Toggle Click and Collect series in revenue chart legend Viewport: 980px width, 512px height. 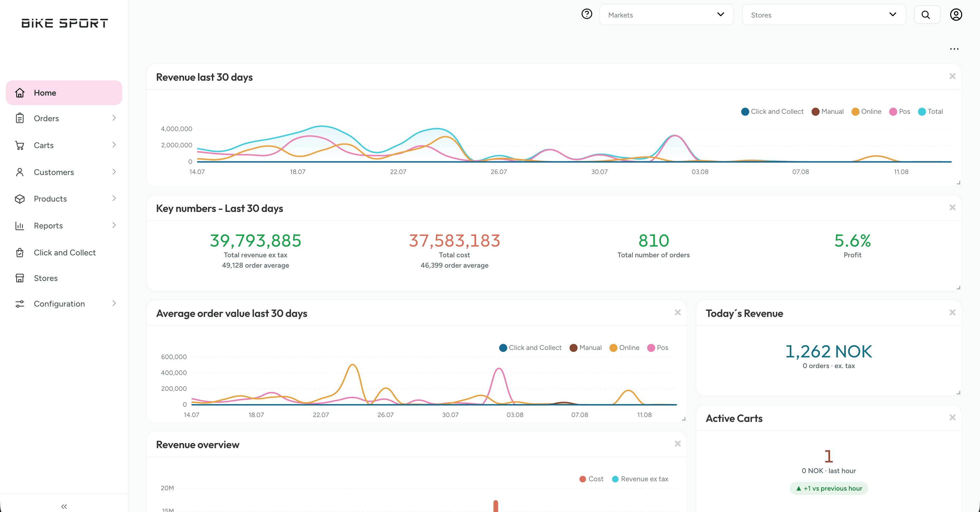coord(772,111)
